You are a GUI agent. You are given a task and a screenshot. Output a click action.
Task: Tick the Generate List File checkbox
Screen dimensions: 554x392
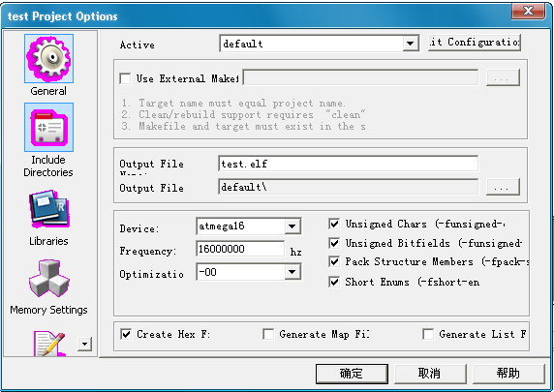(428, 334)
